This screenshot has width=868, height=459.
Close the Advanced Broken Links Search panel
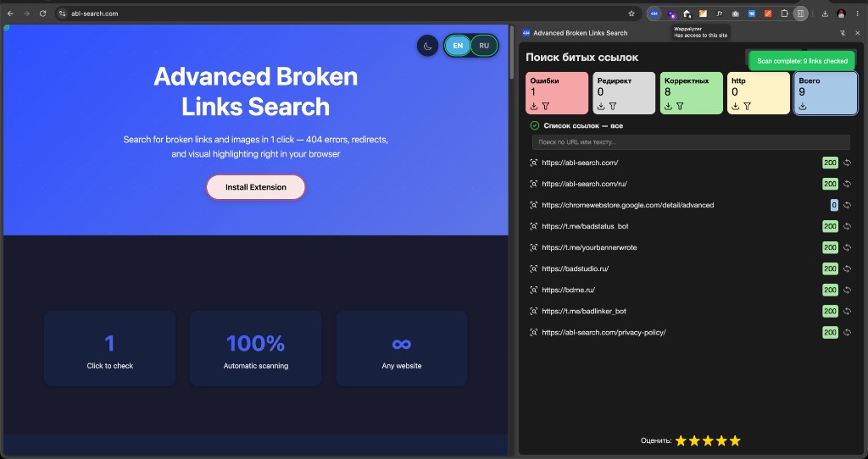click(x=858, y=33)
